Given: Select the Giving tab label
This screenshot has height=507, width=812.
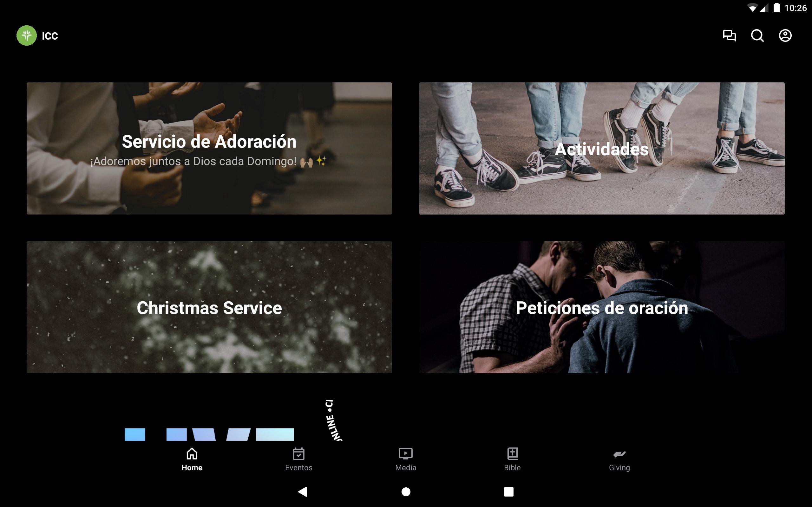Looking at the screenshot, I should [x=619, y=467].
